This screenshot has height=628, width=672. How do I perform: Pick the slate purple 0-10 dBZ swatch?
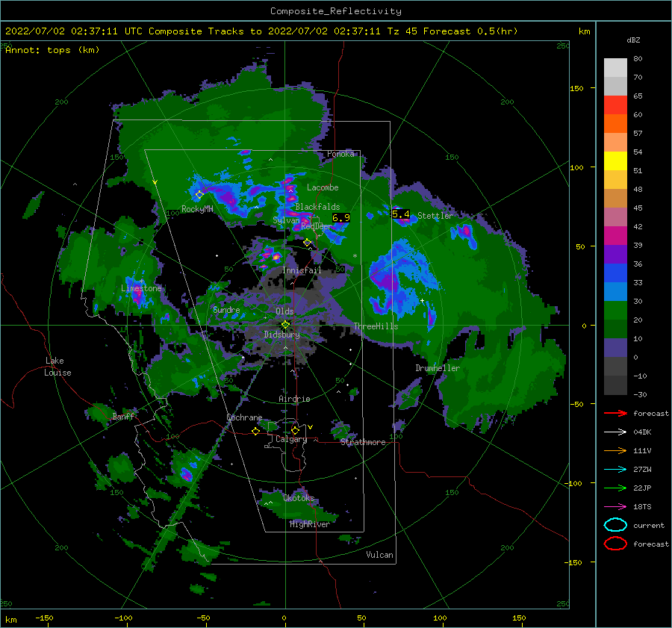(615, 348)
